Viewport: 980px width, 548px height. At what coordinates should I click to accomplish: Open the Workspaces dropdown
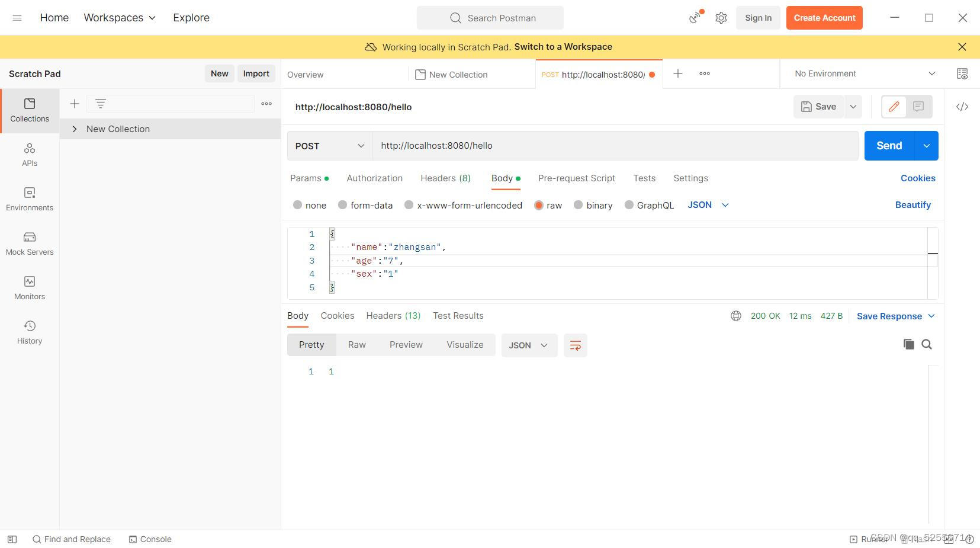120,18
